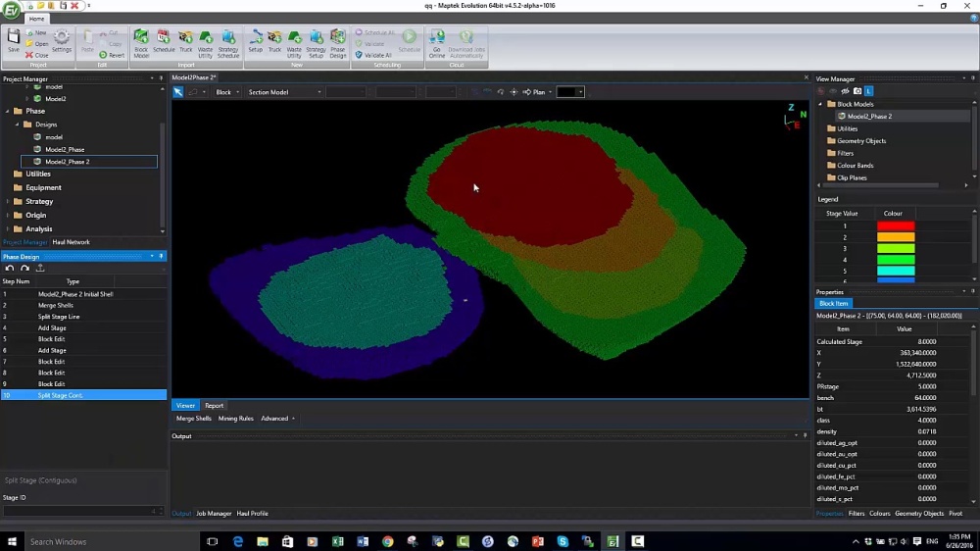Image resolution: width=980 pixels, height=551 pixels.
Task: Click the Save project icon
Action: click(13, 42)
